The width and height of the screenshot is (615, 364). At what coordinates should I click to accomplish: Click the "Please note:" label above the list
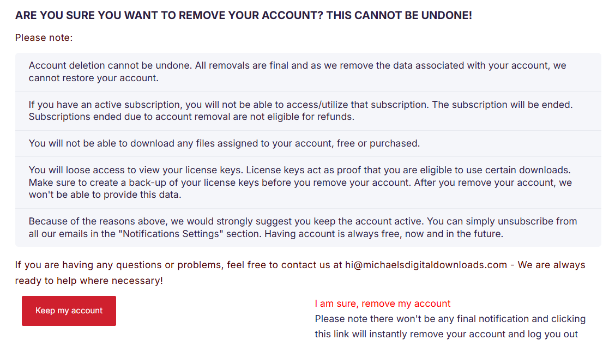[44, 38]
